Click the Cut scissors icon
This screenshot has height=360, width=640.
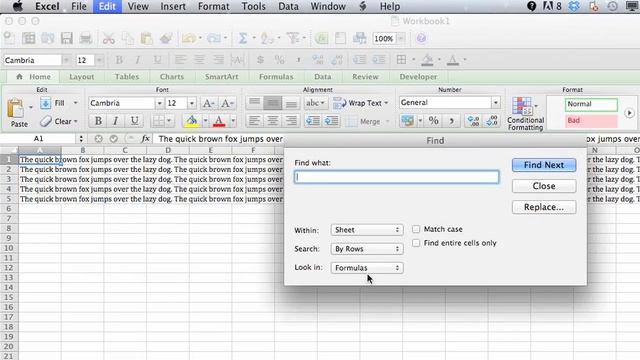109,39
